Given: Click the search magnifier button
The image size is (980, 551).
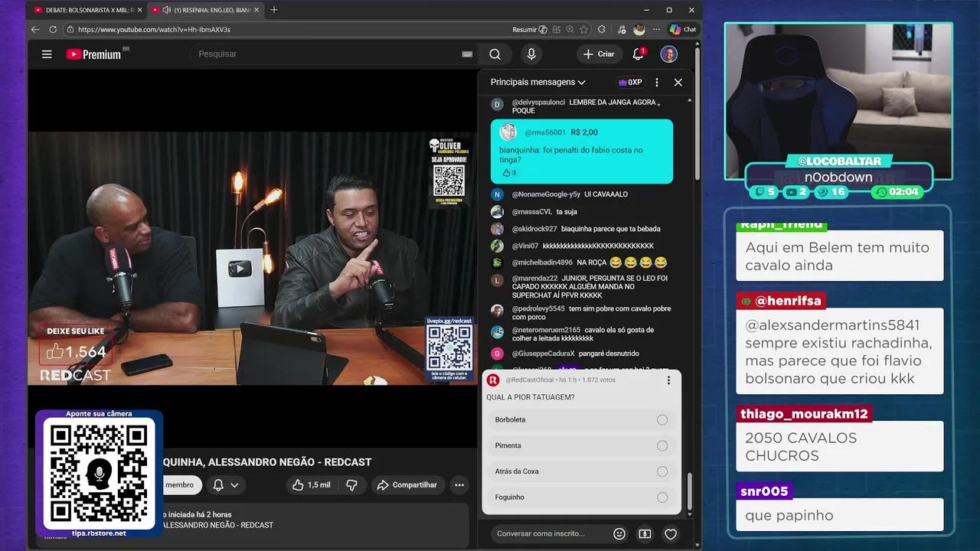Looking at the screenshot, I should pos(495,54).
